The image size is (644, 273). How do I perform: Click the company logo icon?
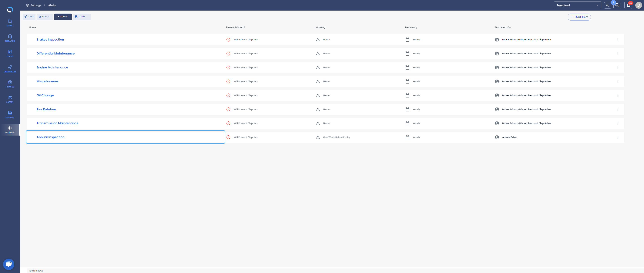[x=10, y=10]
